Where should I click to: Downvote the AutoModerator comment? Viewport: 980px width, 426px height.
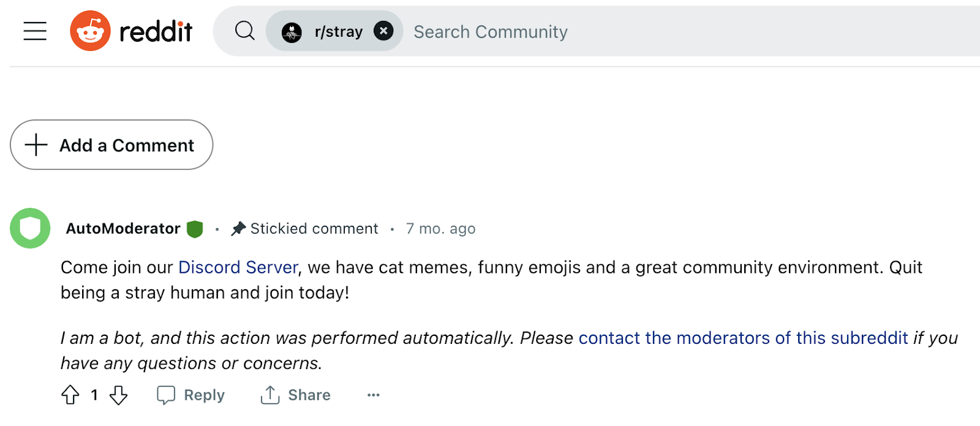point(118,395)
